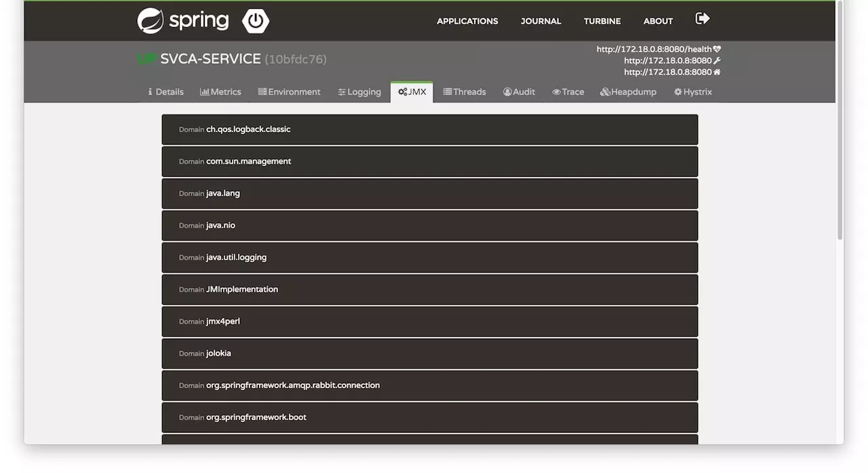
Task: Open the APPLICATIONS menu item
Action: pos(467,21)
